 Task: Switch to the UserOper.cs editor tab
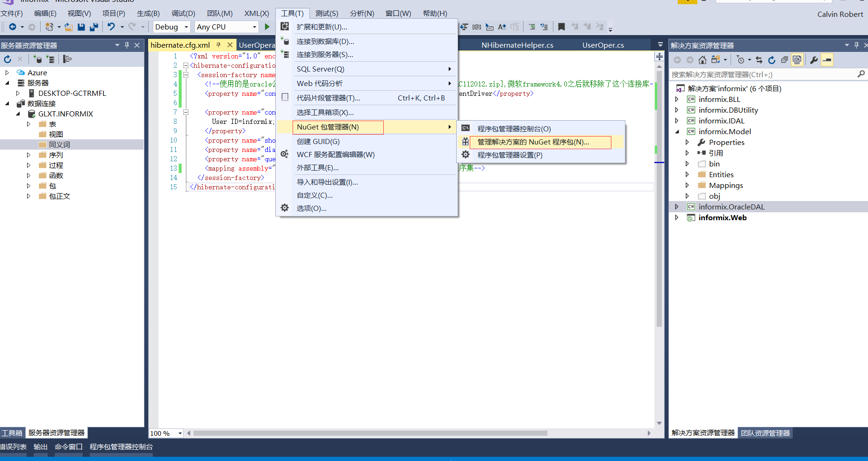(x=603, y=45)
